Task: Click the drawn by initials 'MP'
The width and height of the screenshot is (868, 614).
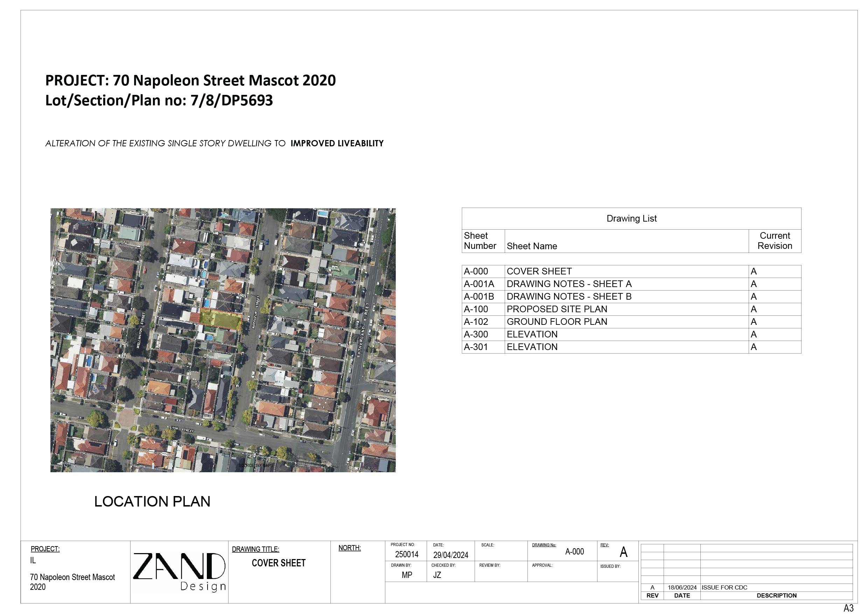Action: [x=407, y=575]
